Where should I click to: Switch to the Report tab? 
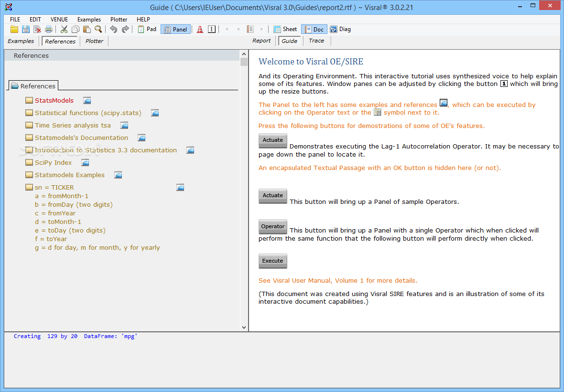click(261, 41)
